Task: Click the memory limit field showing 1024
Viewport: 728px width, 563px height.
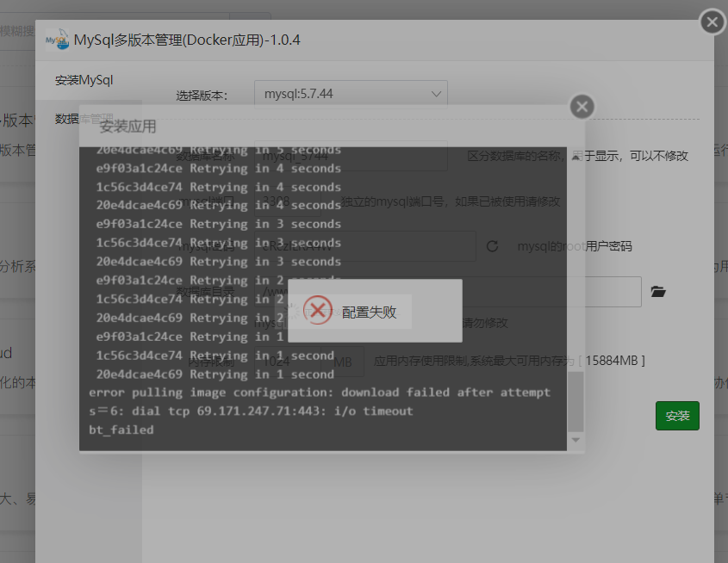Action: 288,362
